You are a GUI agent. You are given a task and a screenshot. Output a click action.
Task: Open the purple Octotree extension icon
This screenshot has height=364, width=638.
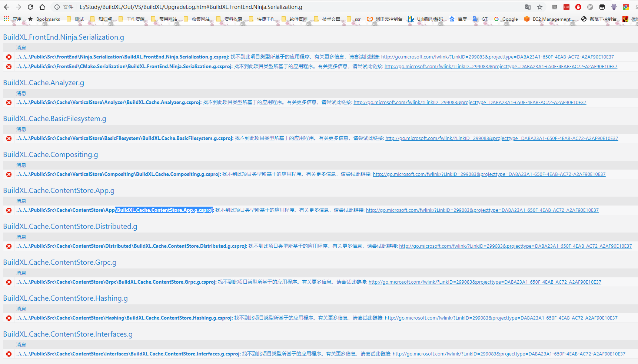pyautogui.click(x=614, y=7)
